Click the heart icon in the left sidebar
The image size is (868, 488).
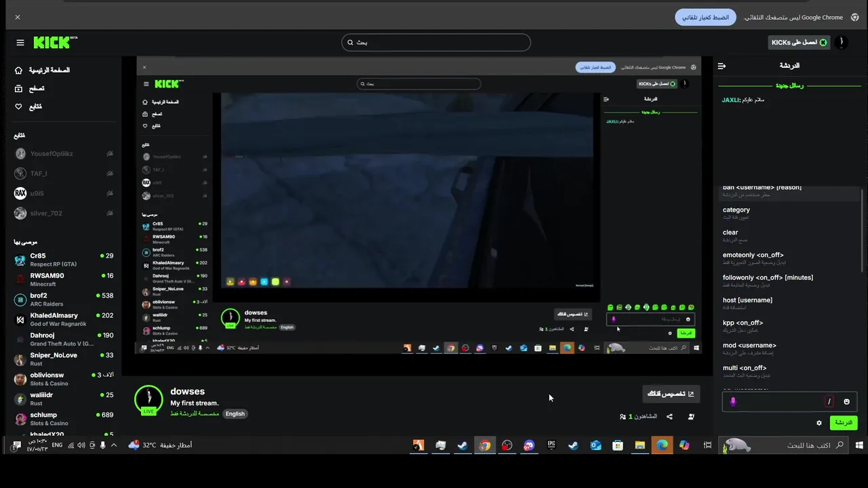(x=19, y=106)
